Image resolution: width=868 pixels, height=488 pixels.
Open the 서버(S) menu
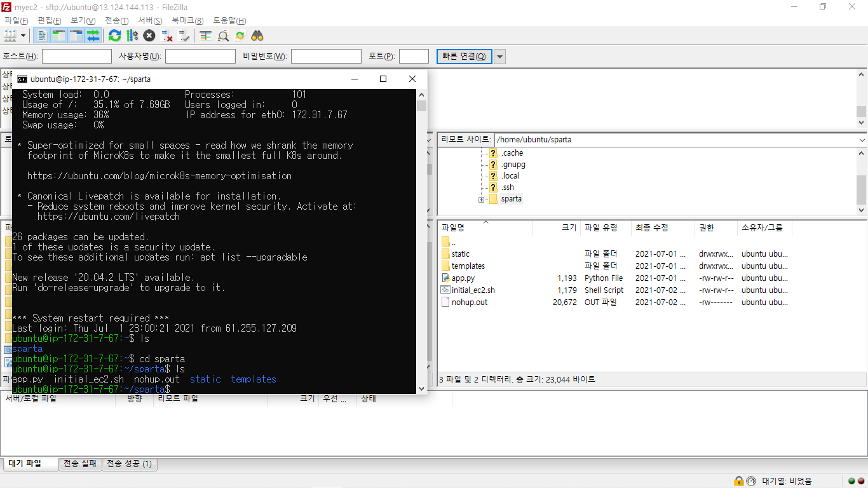pyautogui.click(x=150, y=21)
